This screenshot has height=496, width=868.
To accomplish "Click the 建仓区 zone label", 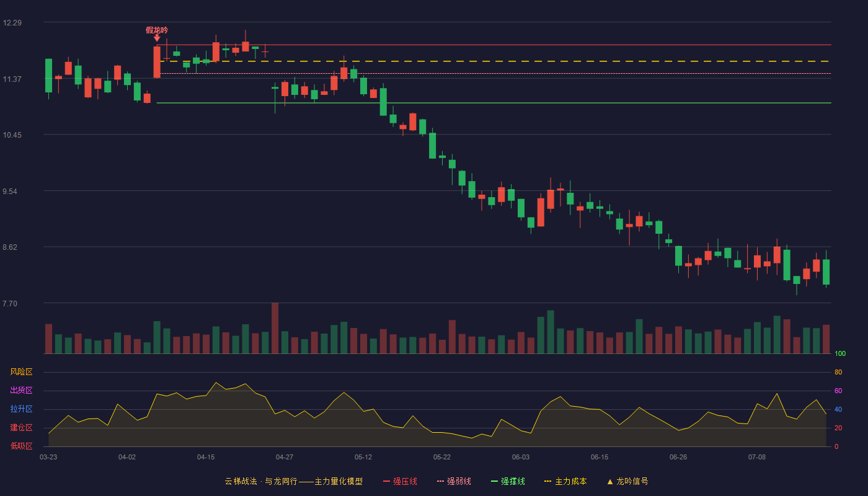I will [x=21, y=428].
